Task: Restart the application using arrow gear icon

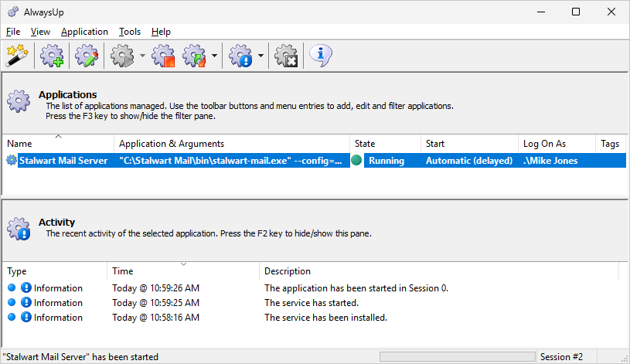Action: click(x=195, y=56)
